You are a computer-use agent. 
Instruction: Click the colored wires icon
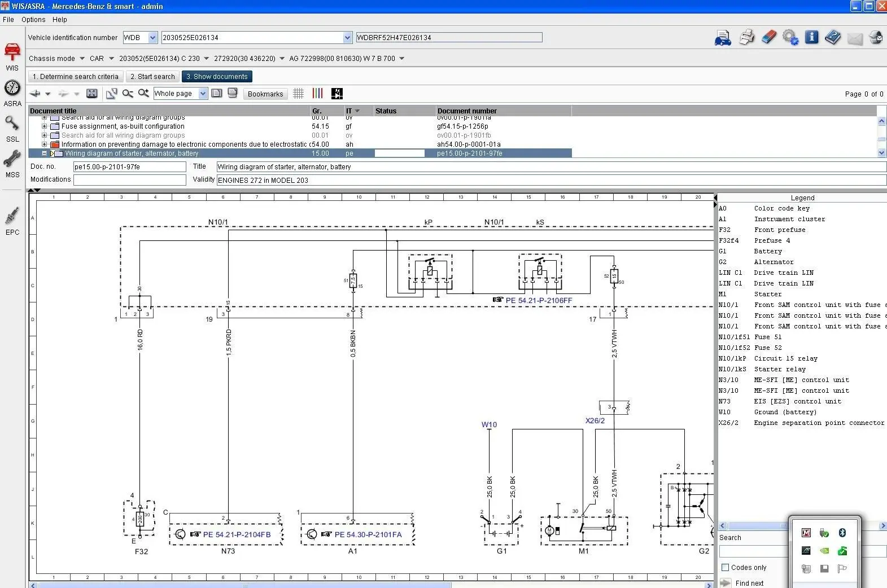pos(317,94)
